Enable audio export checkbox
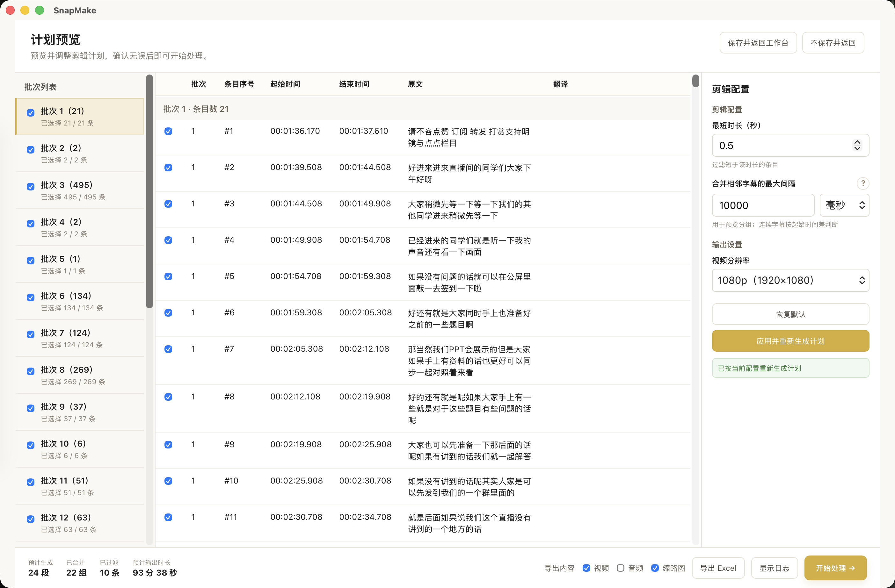This screenshot has height=588, width=895. pos(621,568)
